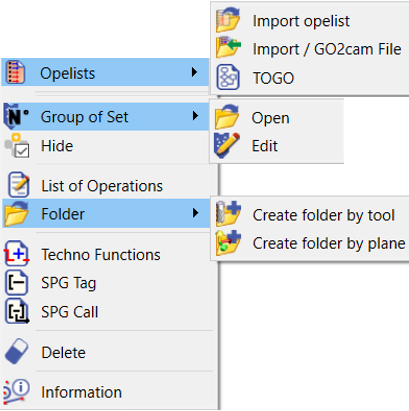The width and height of the screenshot is (409, 411).
Task: Choose the Folder menu entry
Action: (106, 213)
